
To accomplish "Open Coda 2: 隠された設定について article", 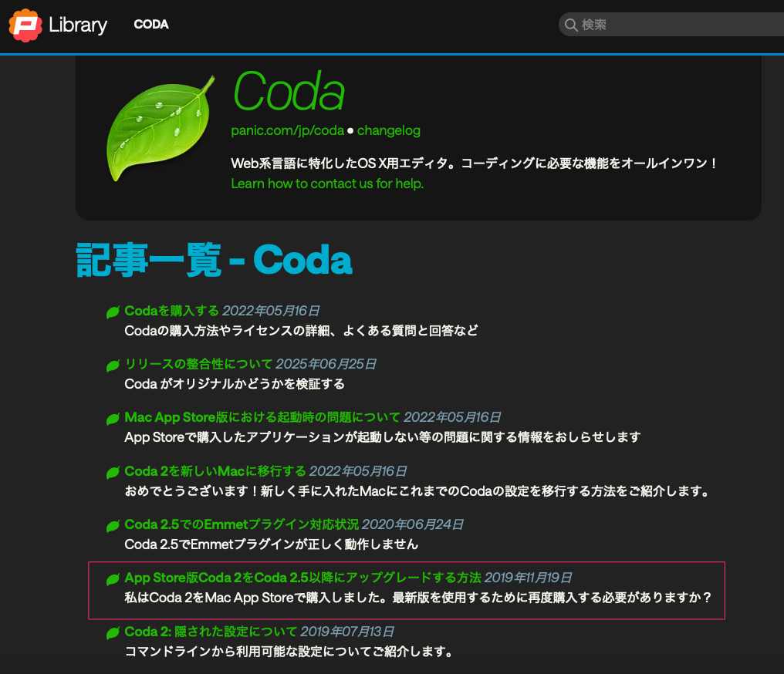I will coord(211,632).
